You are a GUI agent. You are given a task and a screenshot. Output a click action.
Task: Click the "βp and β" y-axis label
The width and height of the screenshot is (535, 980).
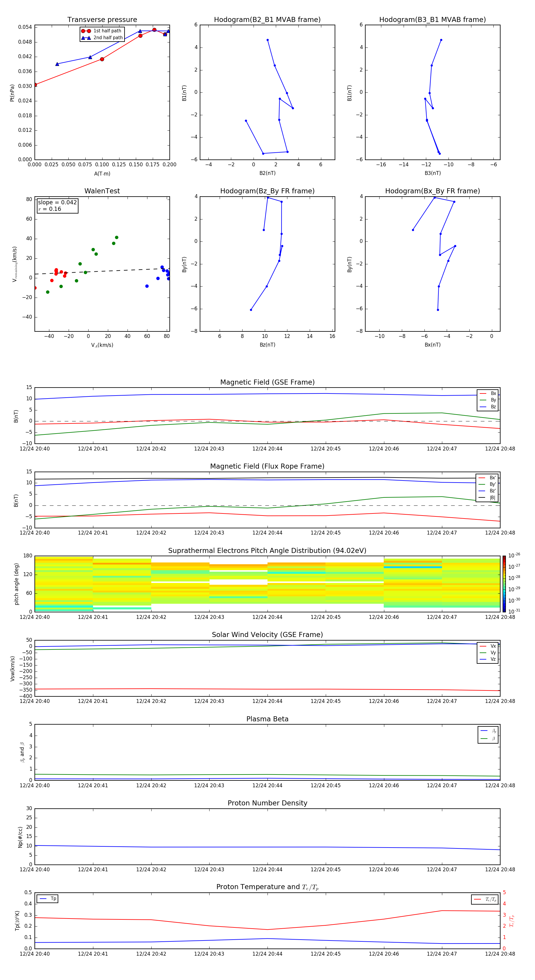pyautogui.click(x=23, y=752)
